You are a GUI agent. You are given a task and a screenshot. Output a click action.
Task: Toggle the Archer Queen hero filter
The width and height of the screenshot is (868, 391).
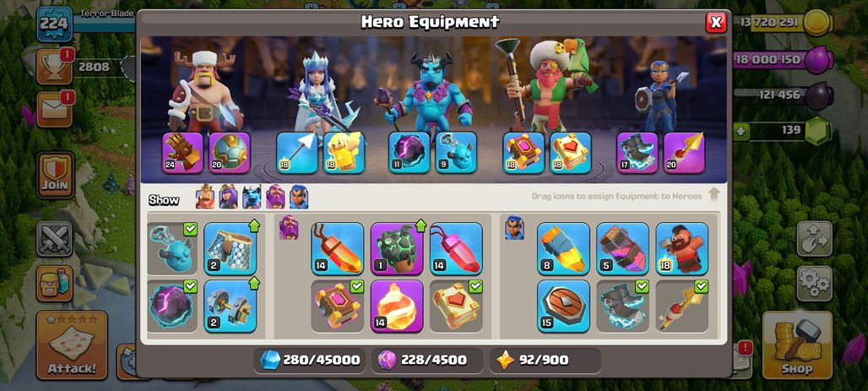(228, 197)
